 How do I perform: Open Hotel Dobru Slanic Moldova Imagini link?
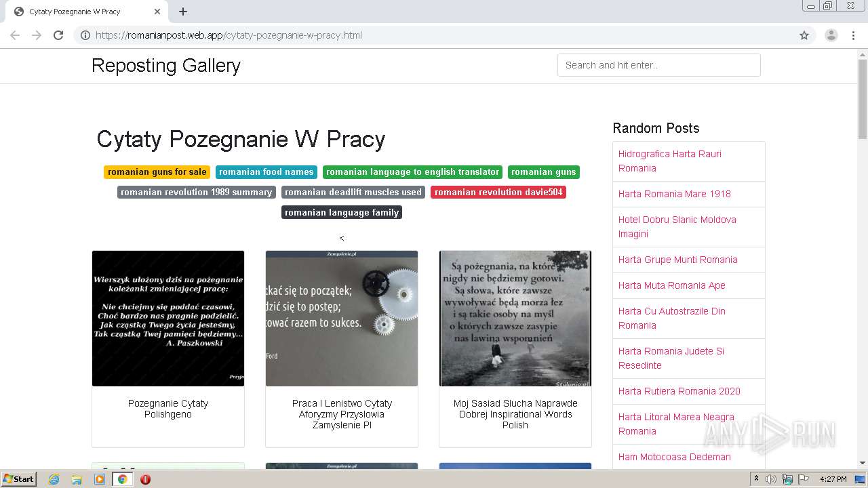[677, 227]
